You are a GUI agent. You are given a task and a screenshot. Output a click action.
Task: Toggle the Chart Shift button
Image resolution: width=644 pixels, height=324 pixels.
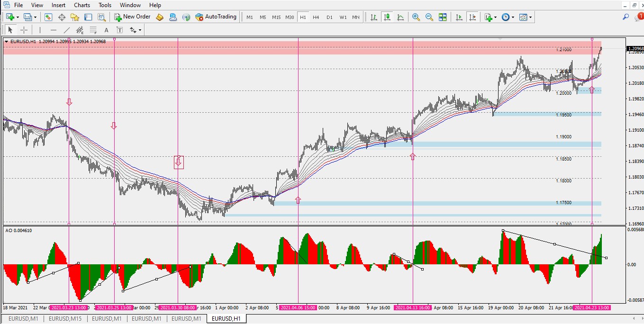[x=472, y=17]
